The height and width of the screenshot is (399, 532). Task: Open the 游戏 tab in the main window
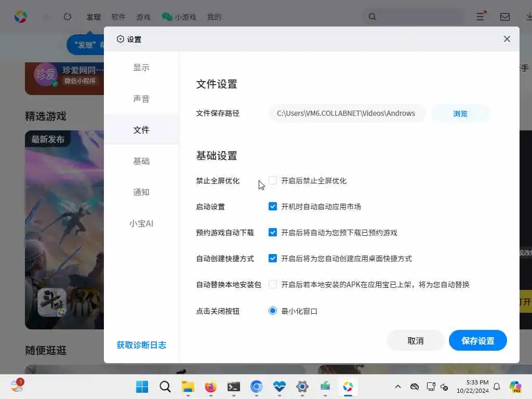point(143,17)
